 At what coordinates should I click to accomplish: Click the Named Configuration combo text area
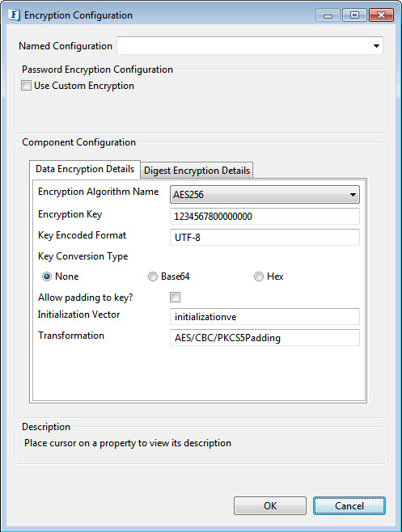[243, 46]
